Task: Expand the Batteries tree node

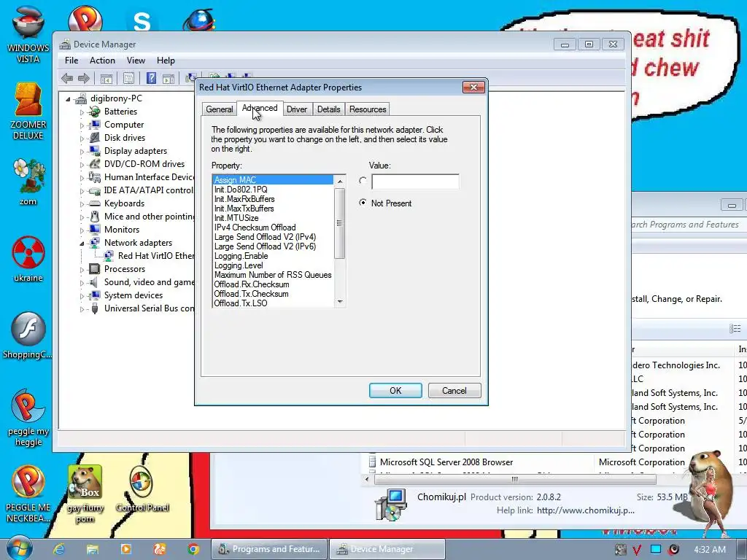Action: 82,112
